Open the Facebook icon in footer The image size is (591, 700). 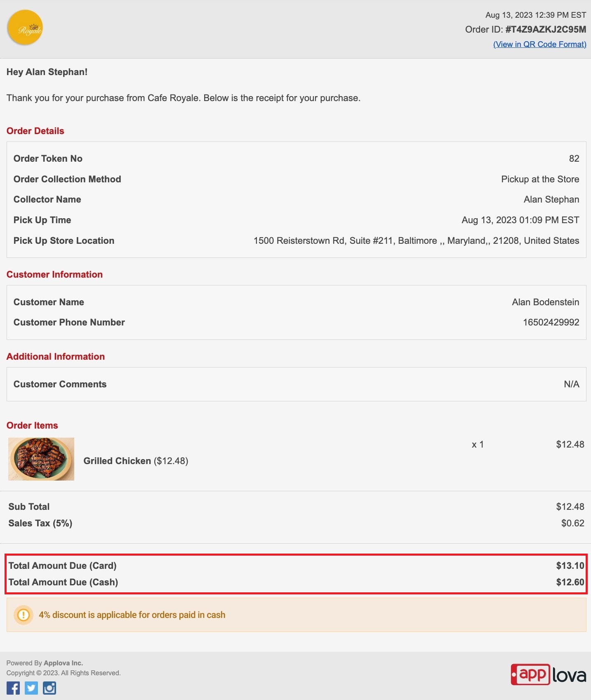point(13,688)
